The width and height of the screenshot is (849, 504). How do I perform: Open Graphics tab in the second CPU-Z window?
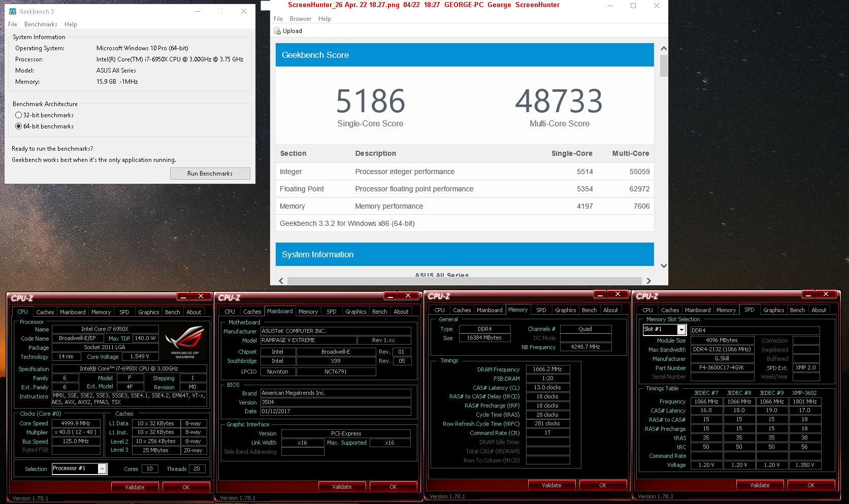tap(355, 312)
